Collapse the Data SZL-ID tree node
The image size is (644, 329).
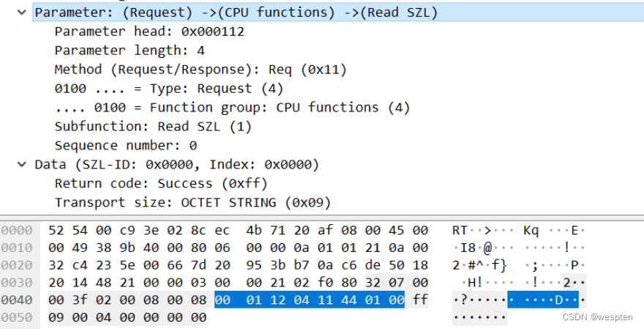coord(22,164)
